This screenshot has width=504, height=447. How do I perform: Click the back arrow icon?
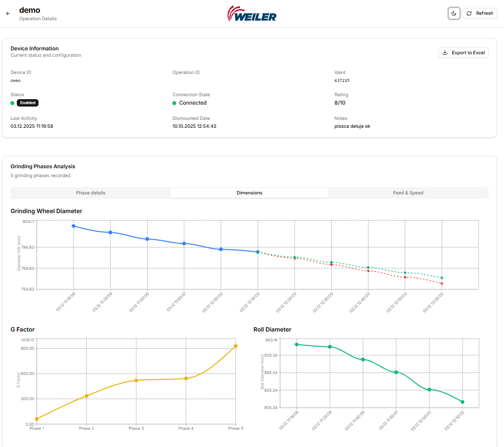pyautogui.click(x=8, y=14)
